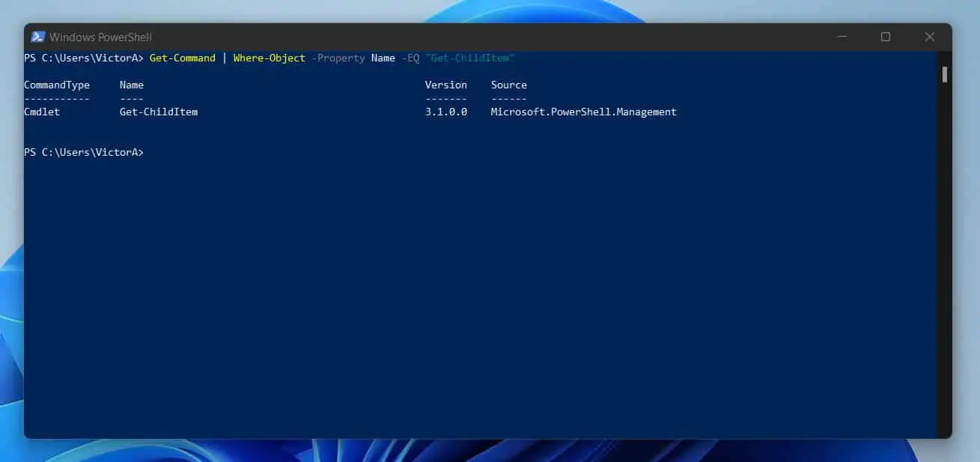Click Microsoft.PowerShell.Management in the Source column
This screenshot has height=462, width=980.
coord(583,112)
